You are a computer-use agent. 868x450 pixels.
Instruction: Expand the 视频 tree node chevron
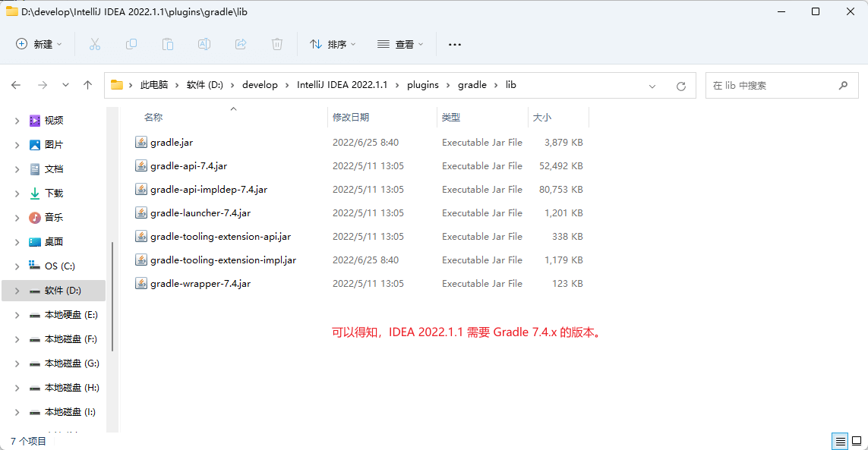tap(17, 121)
